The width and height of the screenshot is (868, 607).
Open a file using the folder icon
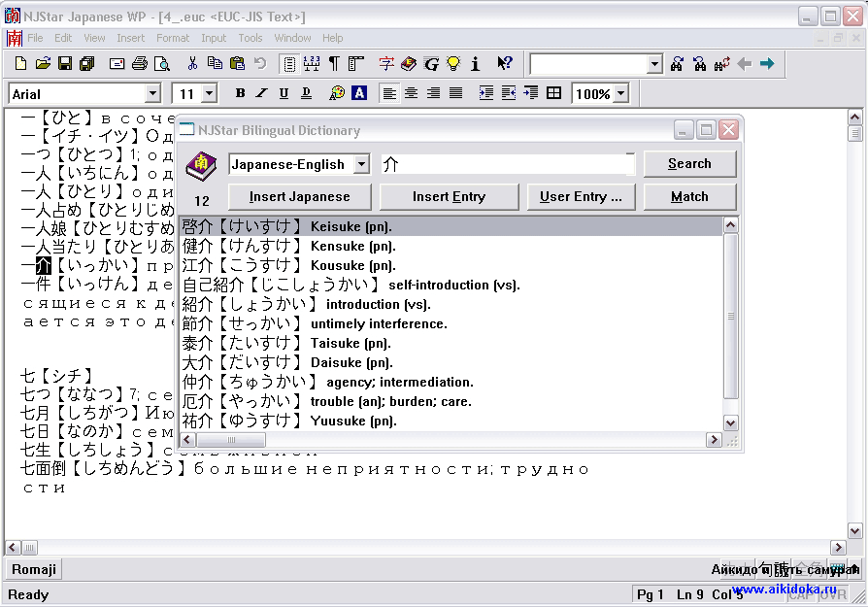pos(43,64)
